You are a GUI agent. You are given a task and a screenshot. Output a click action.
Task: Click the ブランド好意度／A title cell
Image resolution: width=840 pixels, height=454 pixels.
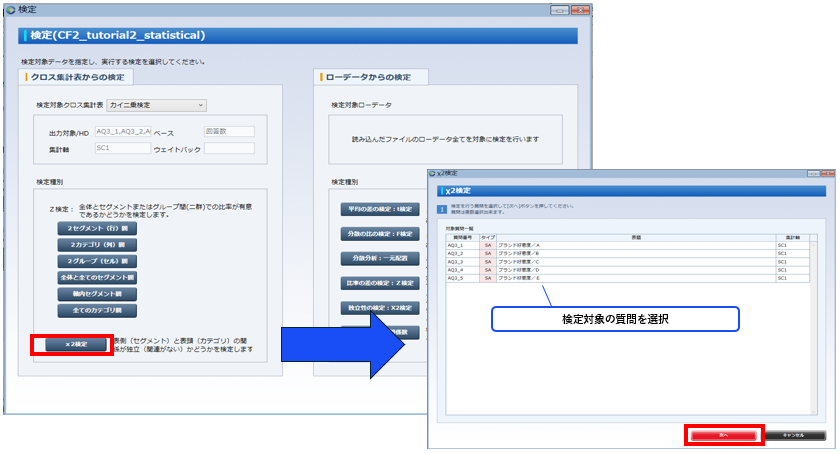[x=636, y=245]
